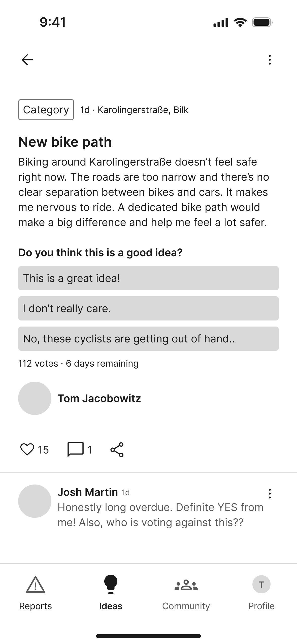The height and width of the screenshot is (644, 297).
Task: Vote 'No, these cyclists are getting out of hand..'
Action: pos(148,339)
